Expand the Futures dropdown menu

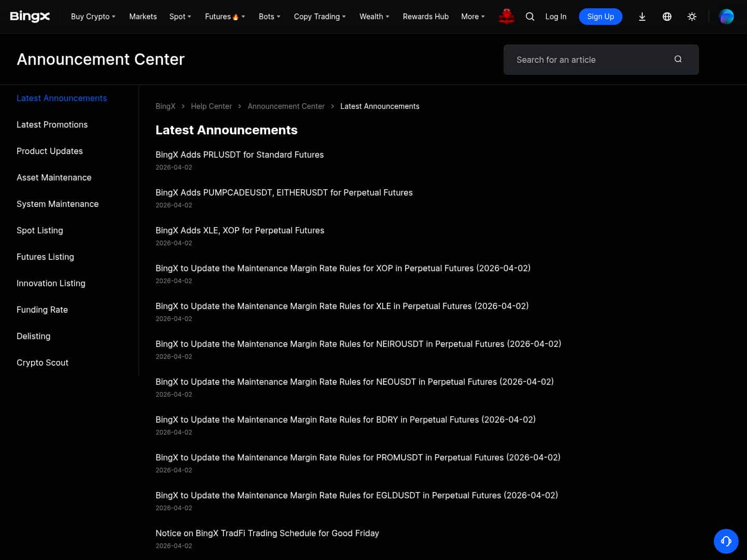224,17
